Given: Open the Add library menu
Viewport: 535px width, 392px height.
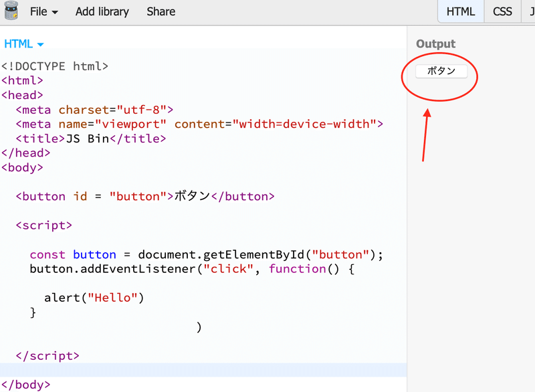Looking at the screenshot, I should pos(102,11).
